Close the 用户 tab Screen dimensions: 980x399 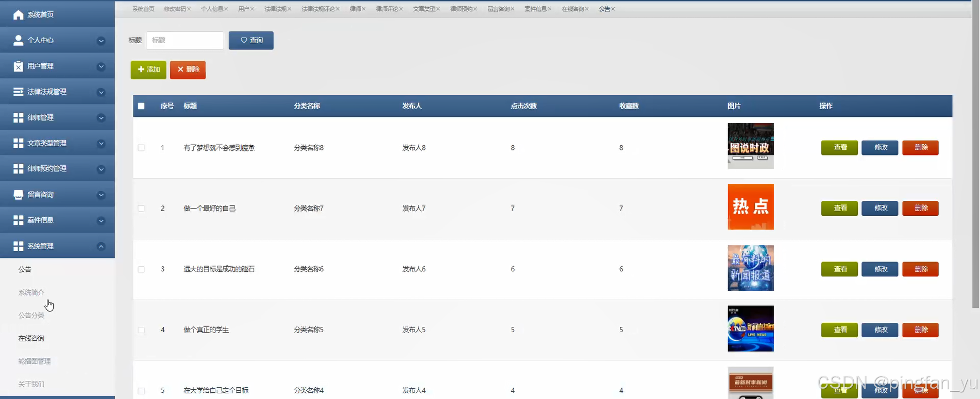tap(252, 9)
